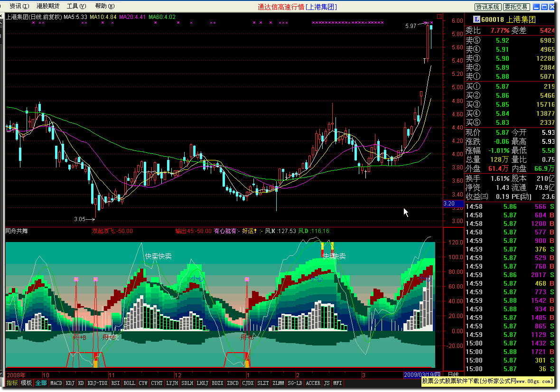Screen dimensions: 560x392
Task: Click the MA20:4.41 label
Action: tap(132, 17)
